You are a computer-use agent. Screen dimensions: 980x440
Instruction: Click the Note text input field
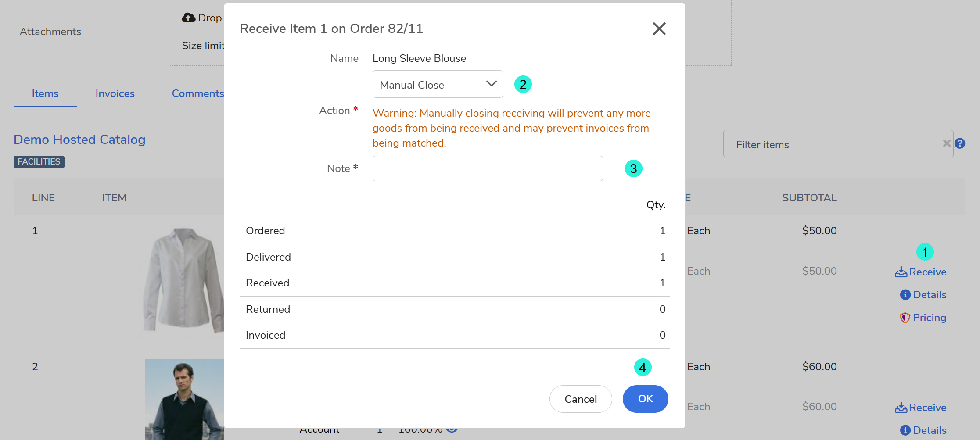pos(487,168)
